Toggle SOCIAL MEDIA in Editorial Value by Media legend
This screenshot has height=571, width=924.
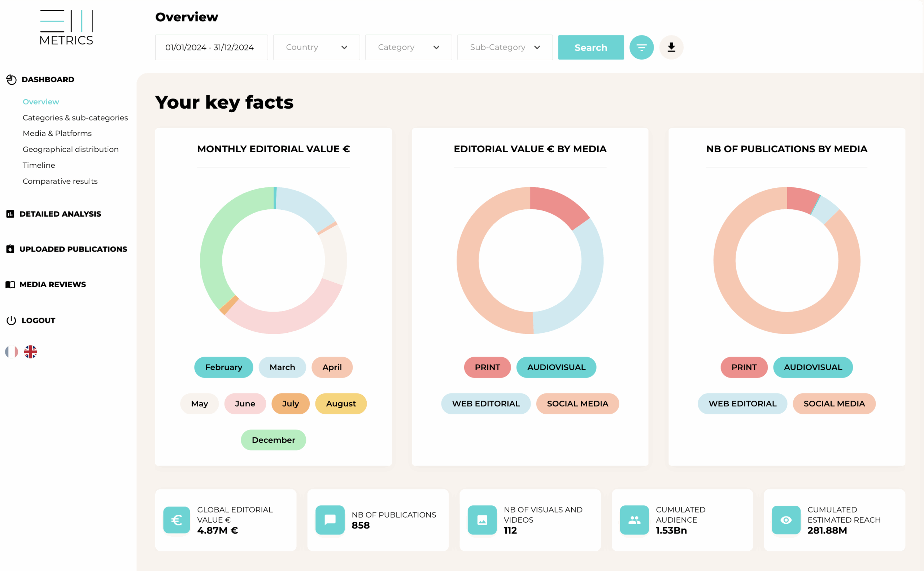[577, 404]
